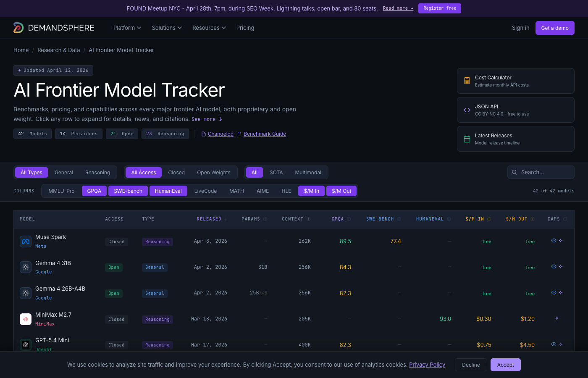Click the OpenAI logo beside GPT-5.4 Mini
This screenshot has width=588, height=378.
click(x=25, y=344)
